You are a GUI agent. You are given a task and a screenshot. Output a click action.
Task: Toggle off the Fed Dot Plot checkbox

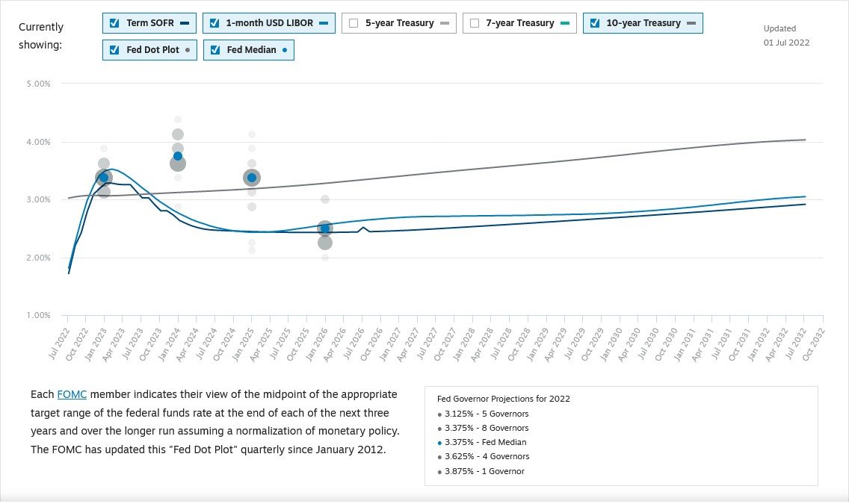point(114,50)
